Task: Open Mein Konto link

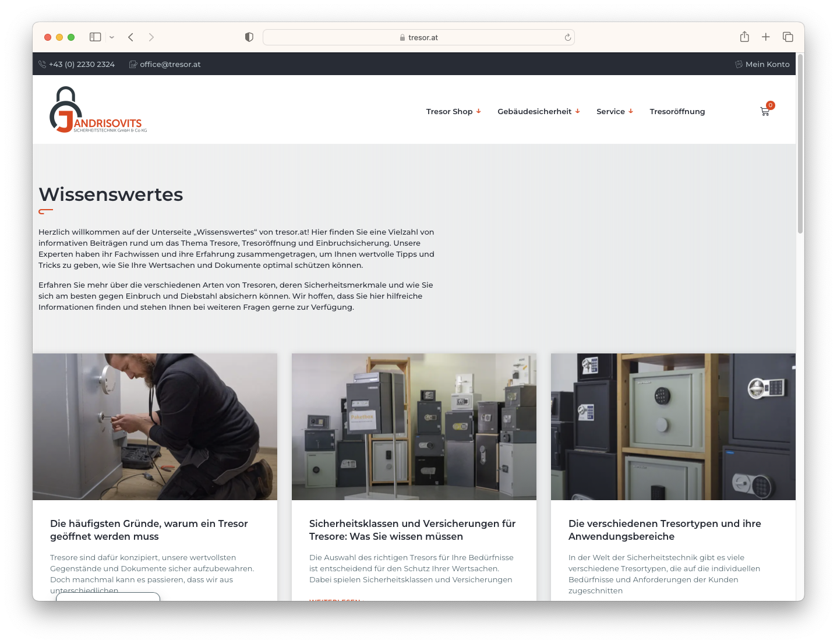Action: pos(768,65)
